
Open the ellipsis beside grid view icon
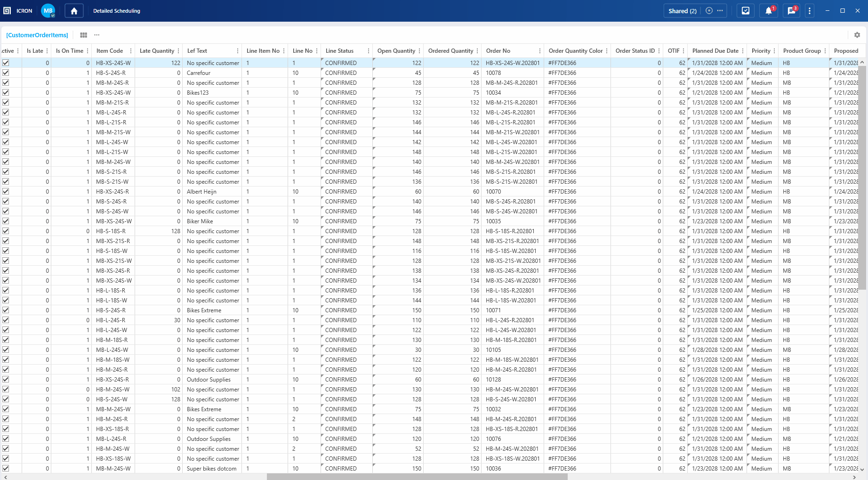(x=97, y=35)
